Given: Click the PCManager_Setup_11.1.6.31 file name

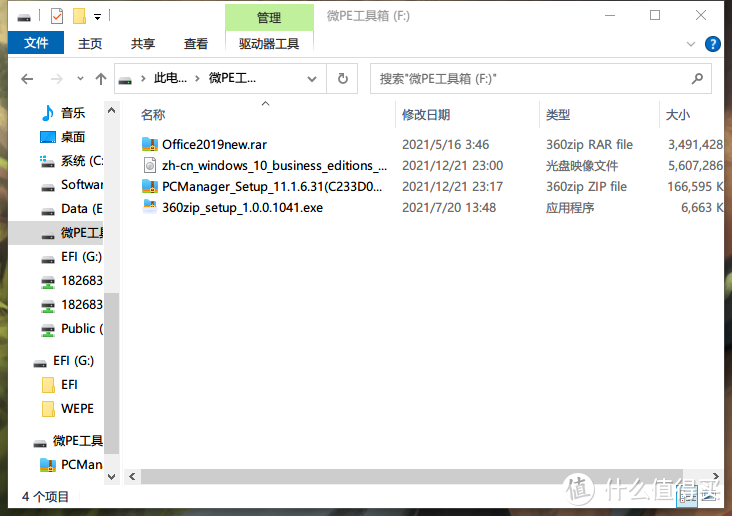Looking at the screenshot, I should (x=272, y=186).
